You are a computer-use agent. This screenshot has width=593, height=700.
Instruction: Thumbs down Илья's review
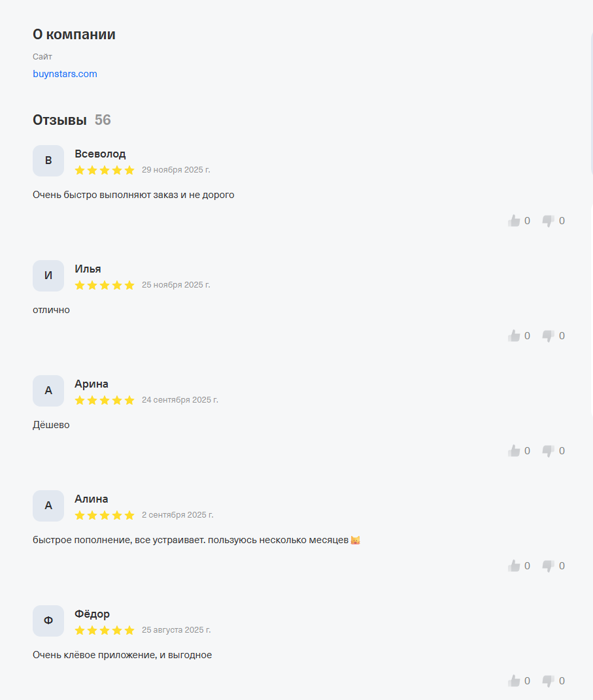tap(549, 336)
